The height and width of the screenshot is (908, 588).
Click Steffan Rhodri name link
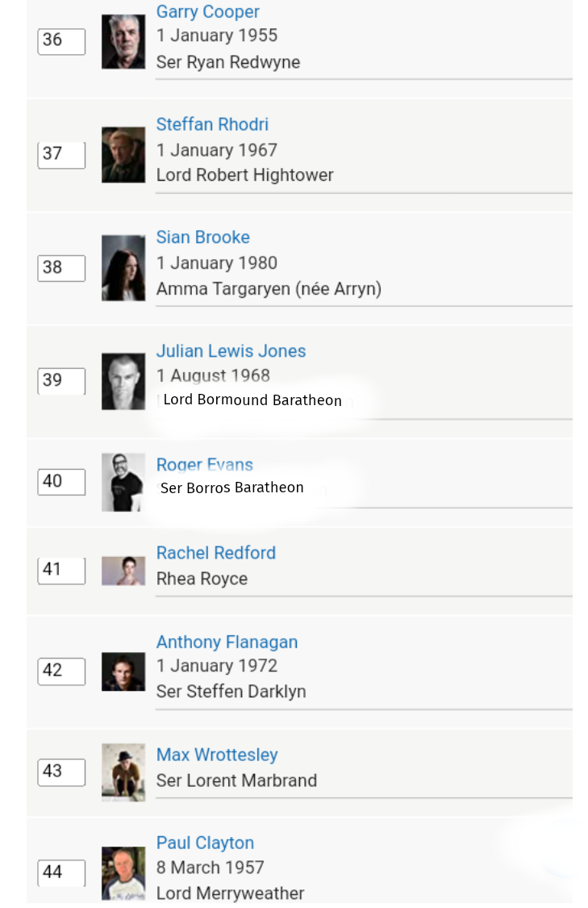[x=212, y=124]
